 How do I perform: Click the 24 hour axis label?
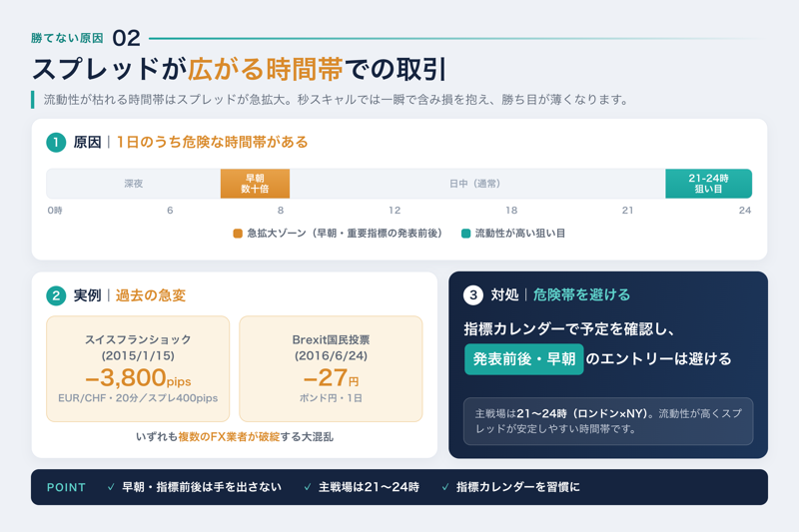coord(744,211)
